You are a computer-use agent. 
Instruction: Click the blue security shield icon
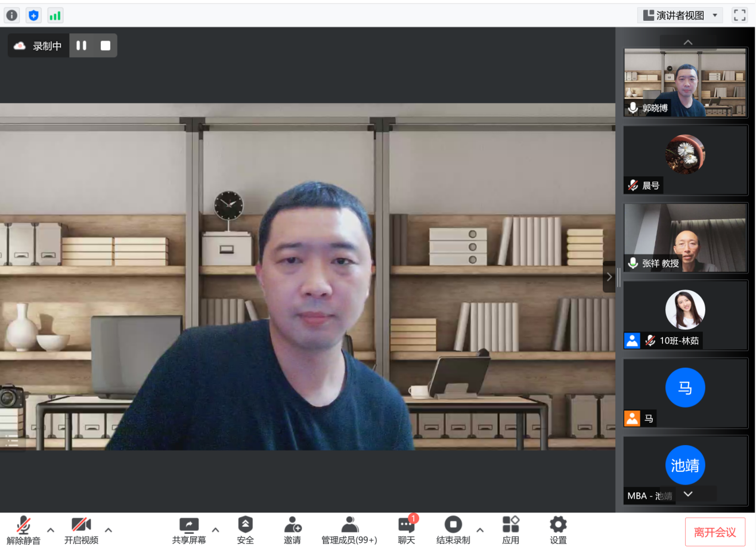tap(33, 15)
